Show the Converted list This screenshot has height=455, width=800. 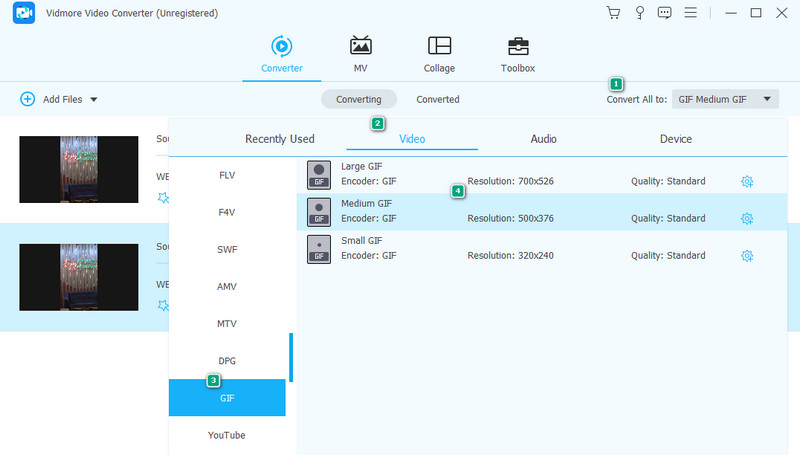(438, 99)
